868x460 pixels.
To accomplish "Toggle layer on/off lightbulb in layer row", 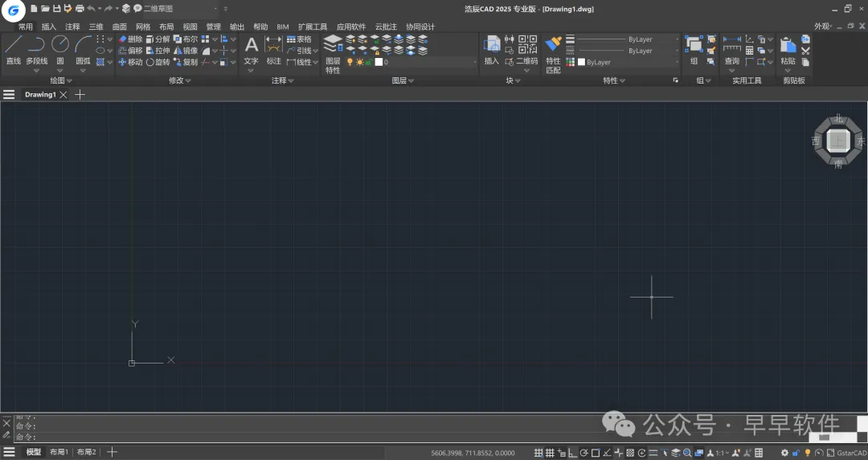I will [350, 62].
